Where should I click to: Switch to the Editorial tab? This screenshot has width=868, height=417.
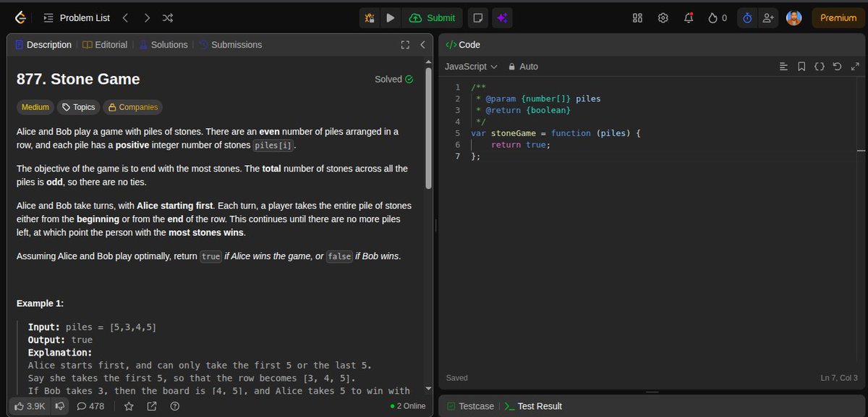105,45
